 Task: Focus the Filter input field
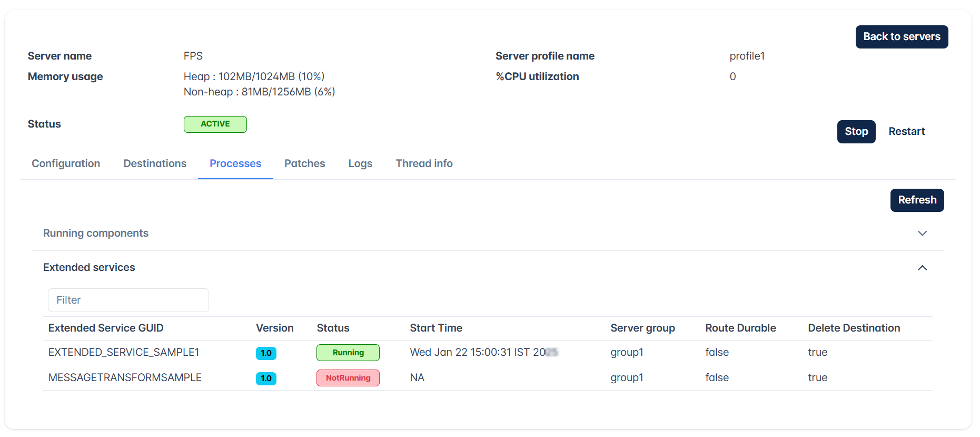pyautogui.click(x=128, y=300)
